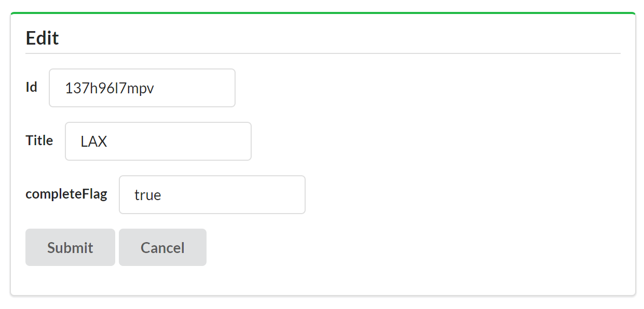644x309 pixels.
Task: Click blank panel area below the Submit button
Action: 70,280
